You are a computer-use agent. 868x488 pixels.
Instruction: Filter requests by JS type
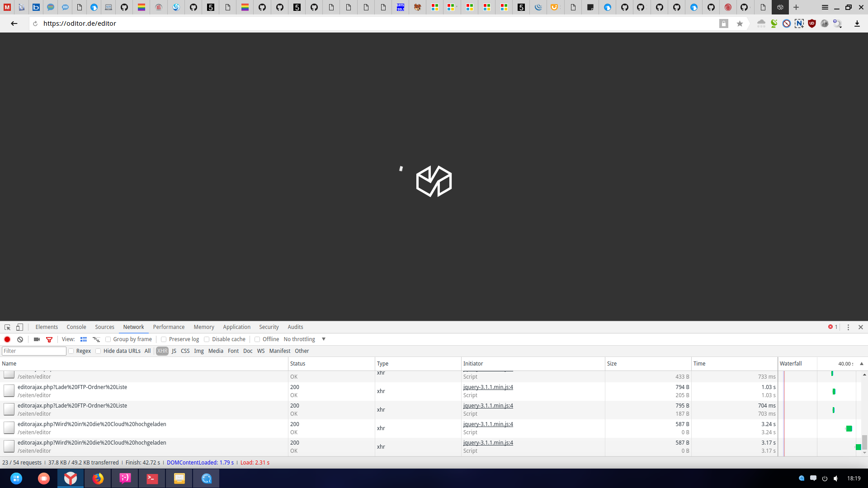point(174,351)
